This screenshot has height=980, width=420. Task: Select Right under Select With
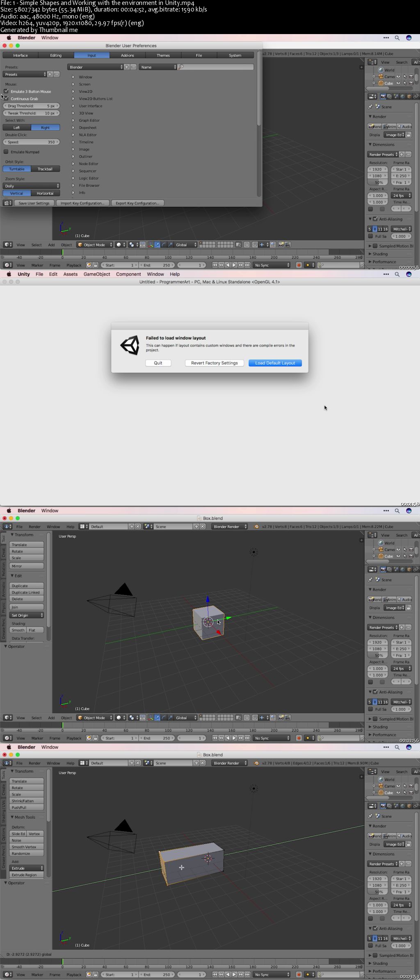coord(46,128)
